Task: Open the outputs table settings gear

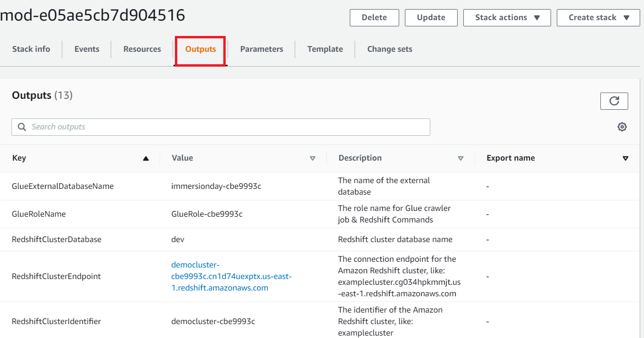Action: click(x=622, y=127)
